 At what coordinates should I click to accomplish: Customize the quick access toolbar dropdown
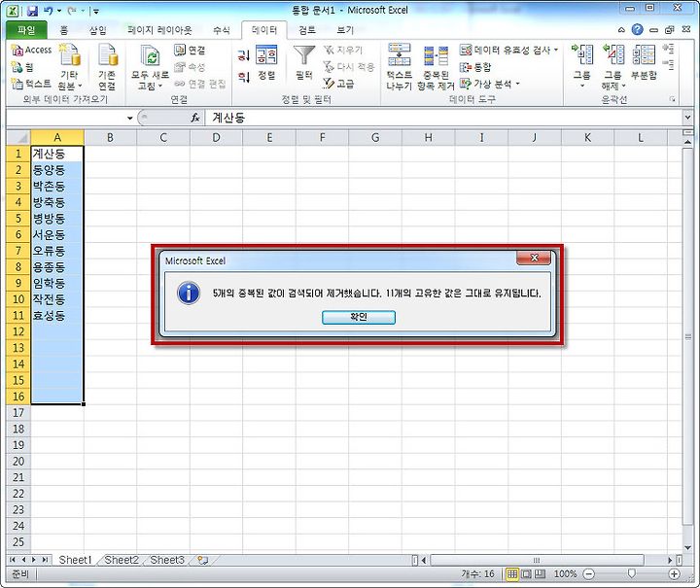tap(96, 11)
